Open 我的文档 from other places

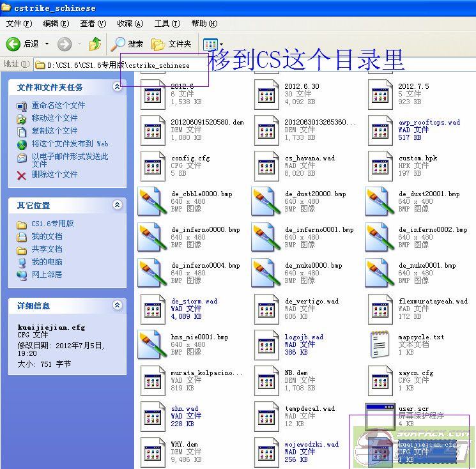click(x=47, y=236)
